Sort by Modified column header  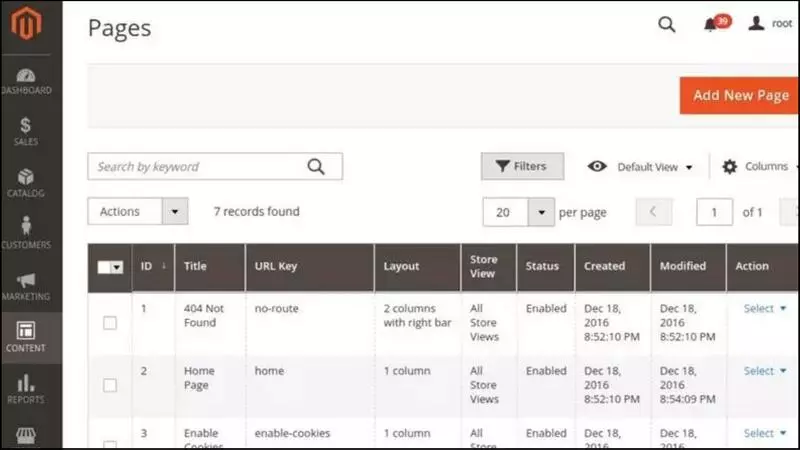click(688, 266)
